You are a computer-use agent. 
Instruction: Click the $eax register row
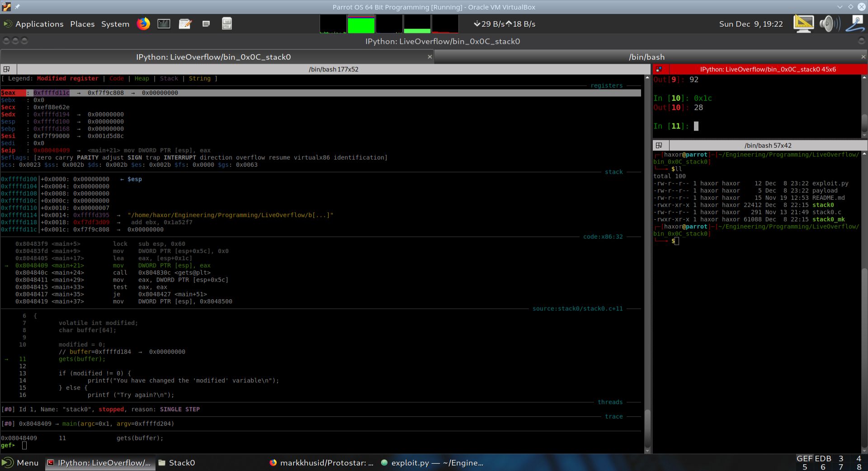[321, 93]
